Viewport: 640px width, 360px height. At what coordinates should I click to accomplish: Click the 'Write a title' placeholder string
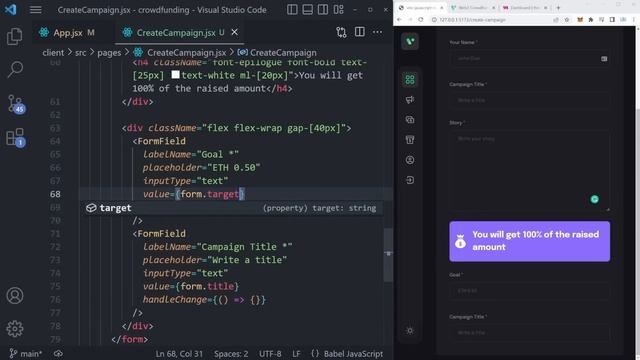(247, 260)
